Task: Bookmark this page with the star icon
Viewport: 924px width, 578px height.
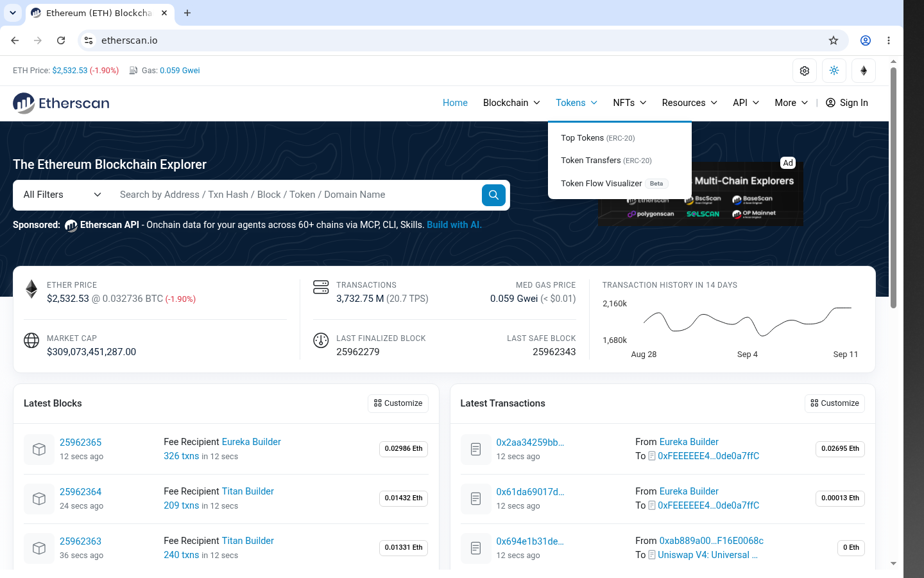Action: (x=834, y=40)
